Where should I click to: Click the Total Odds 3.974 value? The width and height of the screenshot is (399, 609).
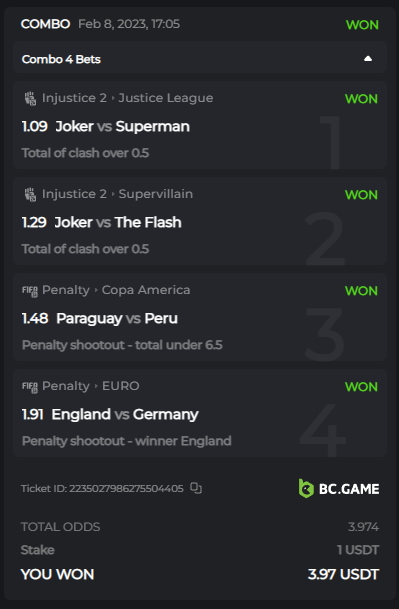(363, 527)
